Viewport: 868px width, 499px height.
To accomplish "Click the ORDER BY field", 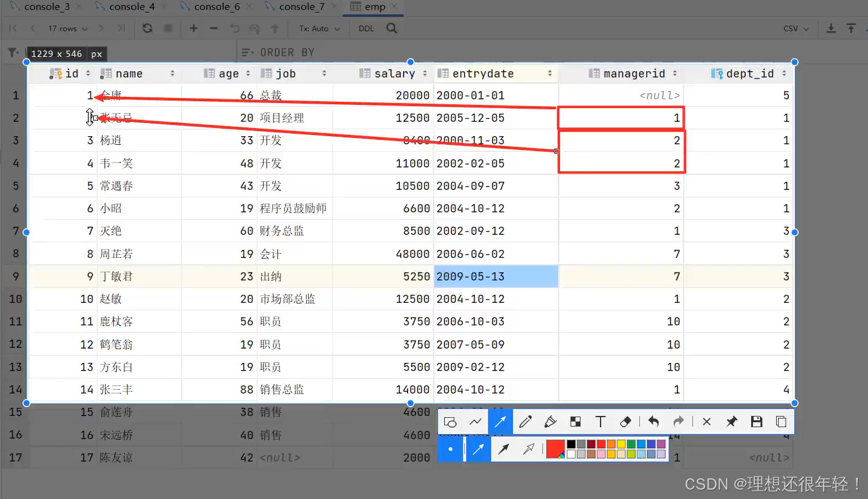I will [287, 52].
